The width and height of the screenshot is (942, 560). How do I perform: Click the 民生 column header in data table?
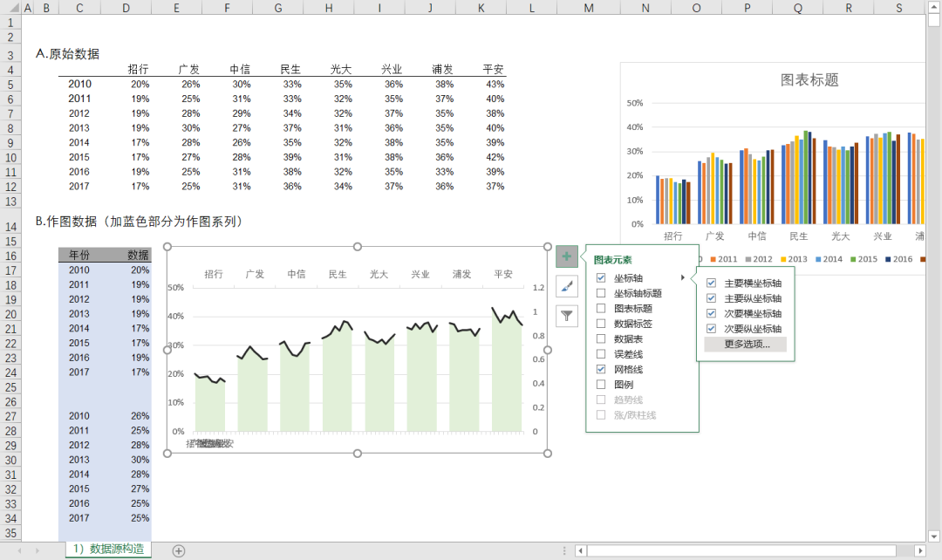[x=290, y=70]
